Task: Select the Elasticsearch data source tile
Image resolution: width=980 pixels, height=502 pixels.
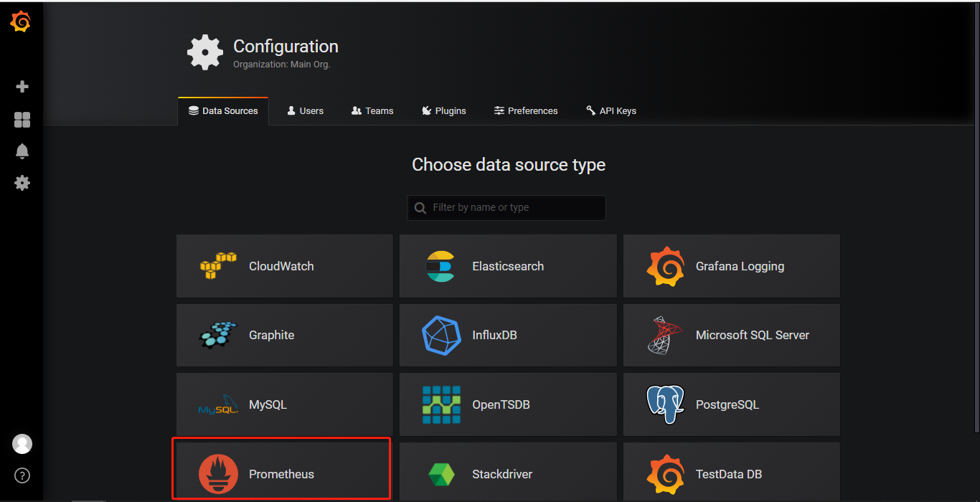Action: (507, 266)
